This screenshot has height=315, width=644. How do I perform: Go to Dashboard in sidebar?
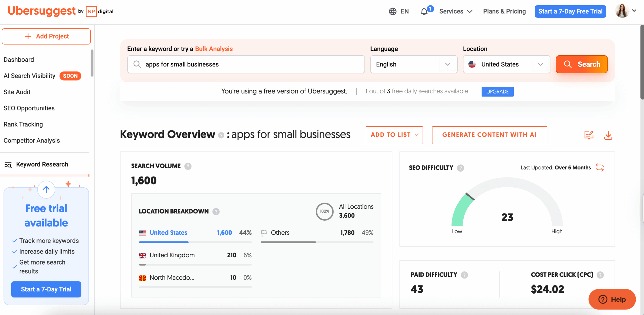pyautogui.click(x=19, y=60)
